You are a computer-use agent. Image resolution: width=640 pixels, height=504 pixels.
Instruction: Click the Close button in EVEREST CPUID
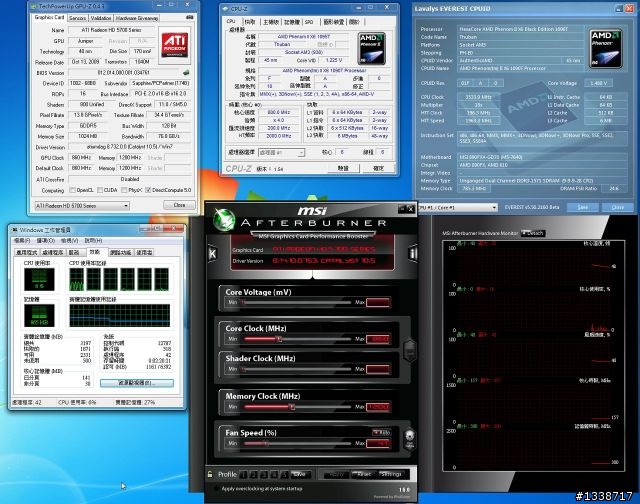pyautogui.click(x=618, y=207)
